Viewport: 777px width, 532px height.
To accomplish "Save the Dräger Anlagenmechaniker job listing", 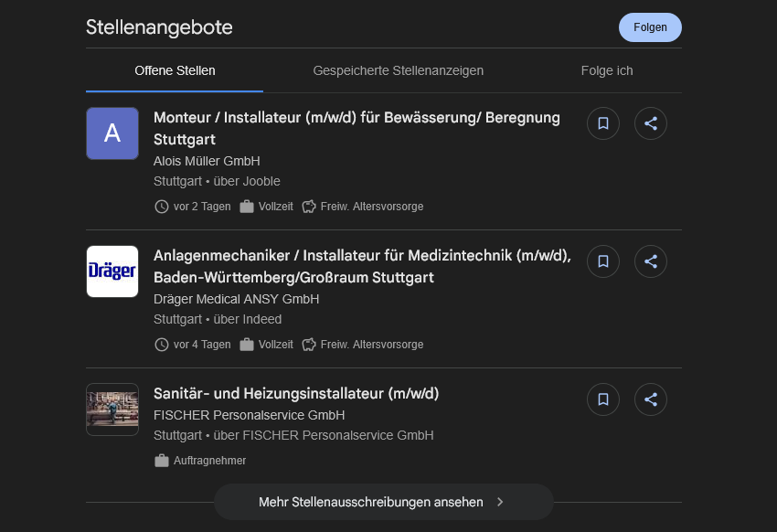I will (x=603, y=261).
